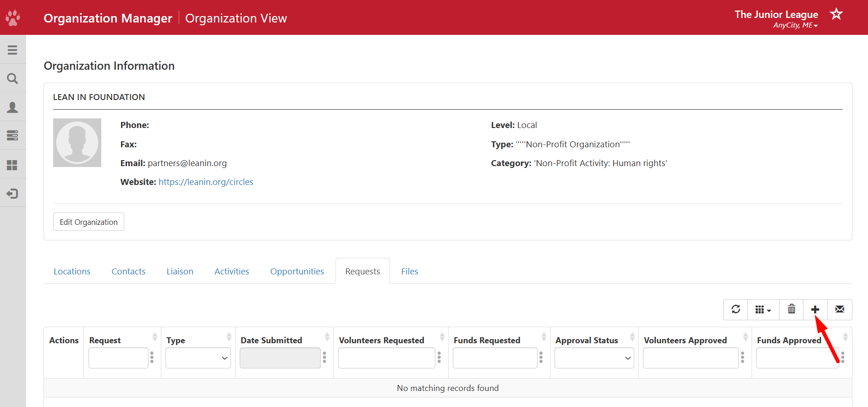Click the envelope email icon
The width and height of the screenshot is (868, 407).
840,309
